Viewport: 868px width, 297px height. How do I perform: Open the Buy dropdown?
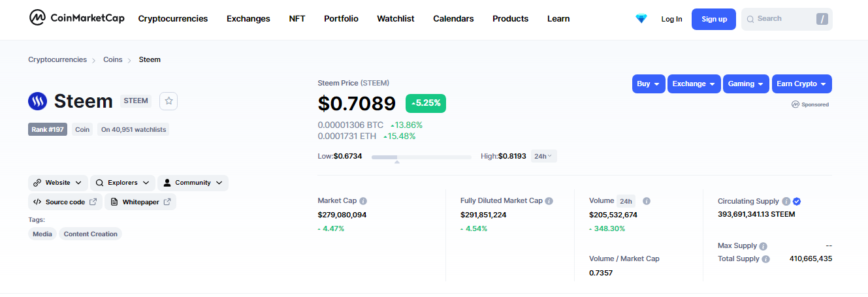tap(649, 84)
